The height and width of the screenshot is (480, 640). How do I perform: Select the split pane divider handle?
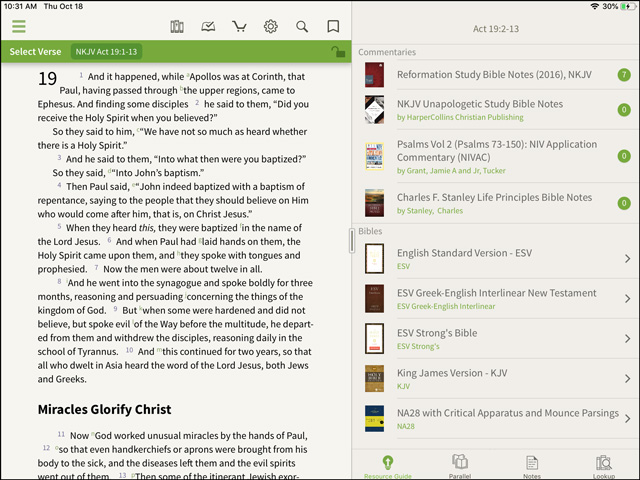352,241
